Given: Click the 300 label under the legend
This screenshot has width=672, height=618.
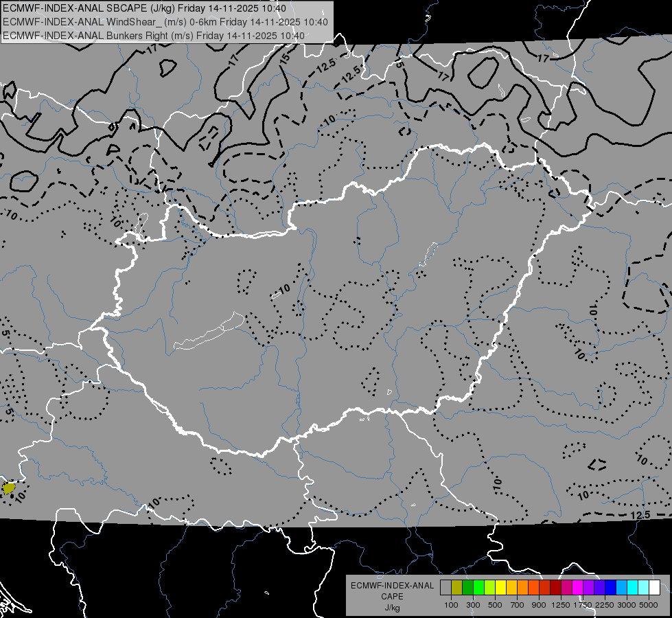Looking at the screenshot, I should (x=473, y=605).
